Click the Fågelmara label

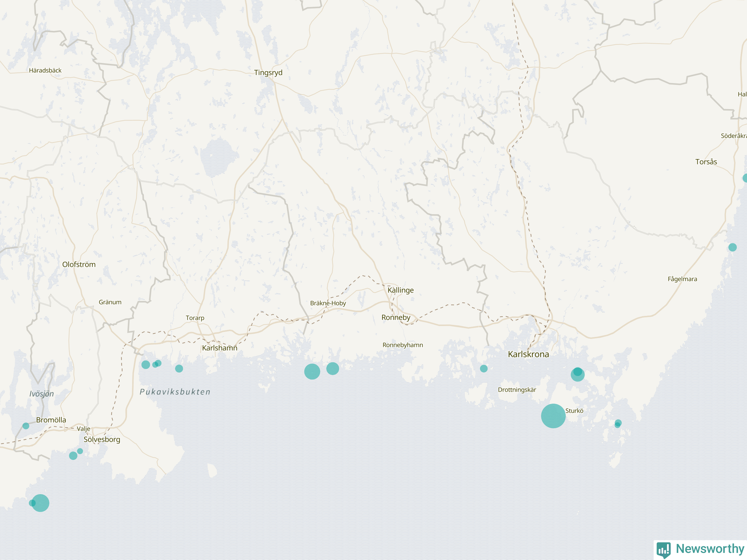pyautogui.click(x=682, y=279)
